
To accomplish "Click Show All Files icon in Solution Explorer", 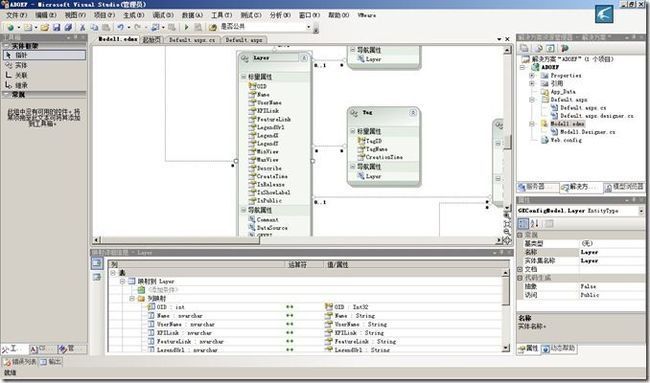I will pyautogui.click(x=538, y=48).
